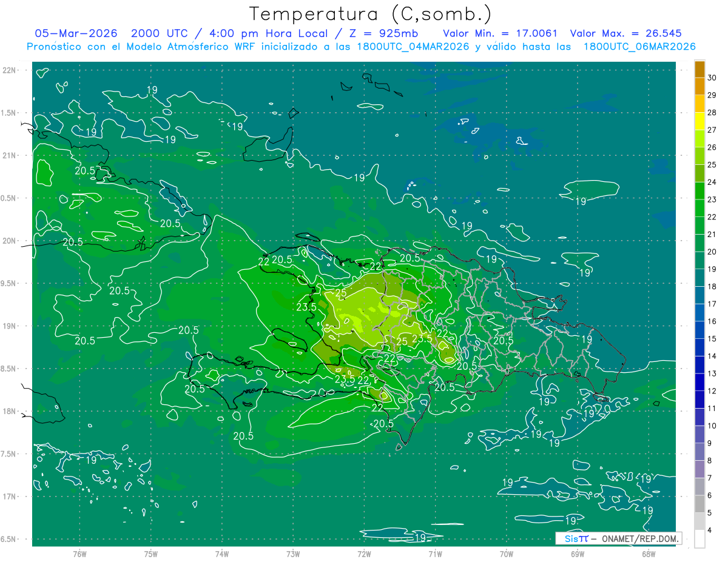
Task: Pick the blue swatch between 14 and 15
Action: (x=699, y=347)
